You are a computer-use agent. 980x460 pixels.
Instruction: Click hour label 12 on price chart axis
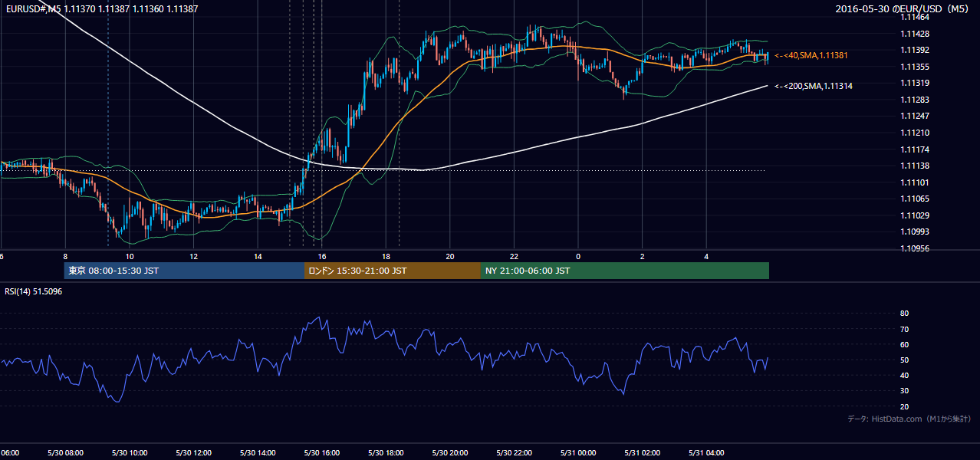[x=193, y=257]
